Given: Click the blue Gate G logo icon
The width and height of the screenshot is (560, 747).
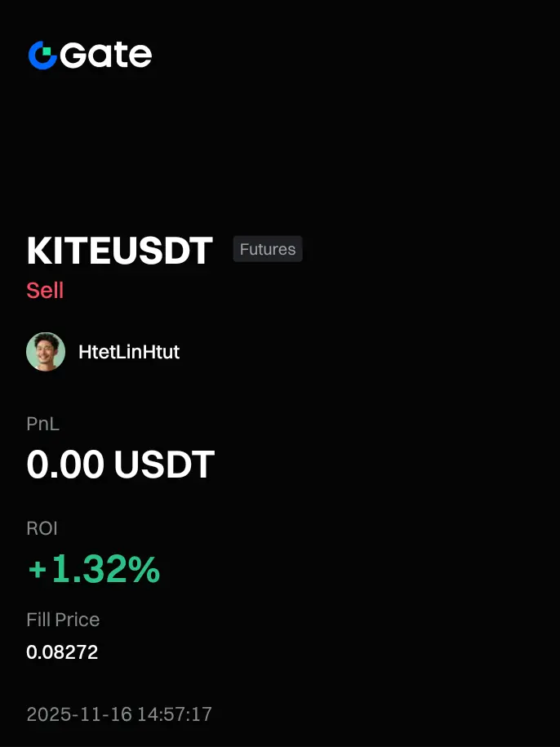Looking at the screenshot, I should tap(42, 56).
